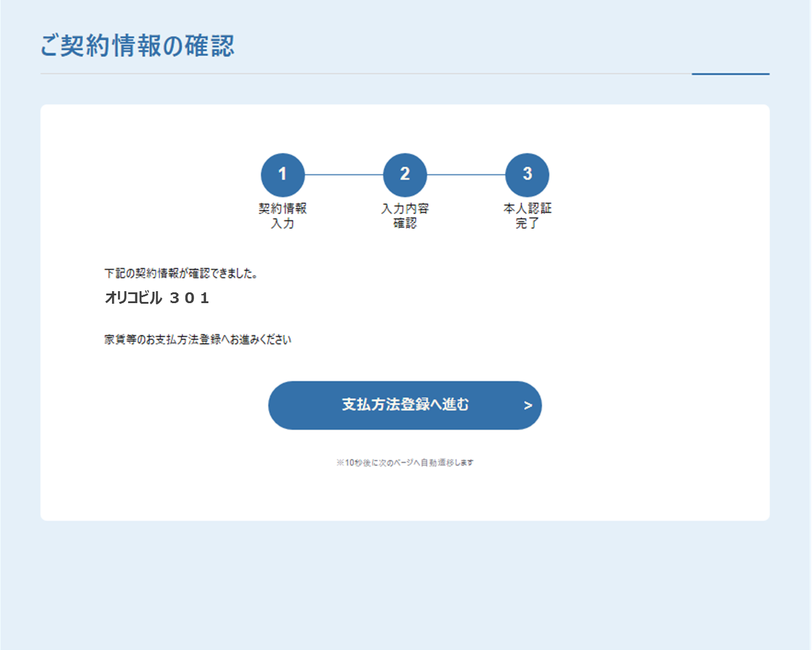Click the 下記の契約情報が確認できました message
The height and width of the screenshot is (650, 812).
tap(181, 274)
